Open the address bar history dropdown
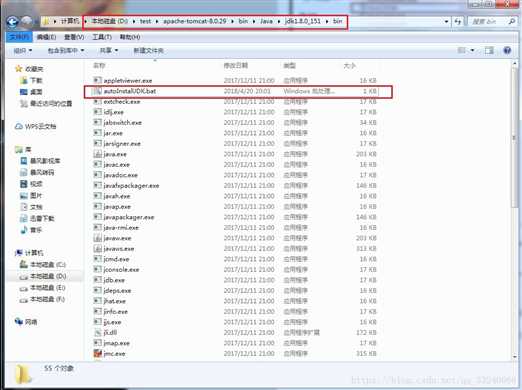This screenshot has height=390, width=522. coord(446,21)
